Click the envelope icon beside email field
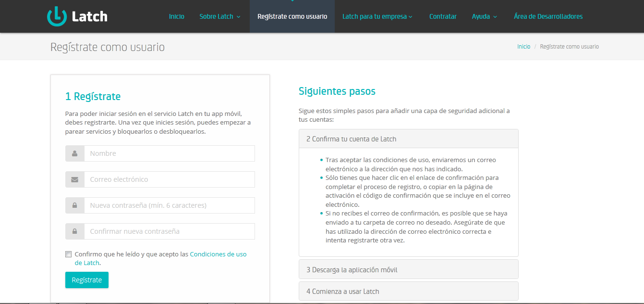 (x=75, y=179)
